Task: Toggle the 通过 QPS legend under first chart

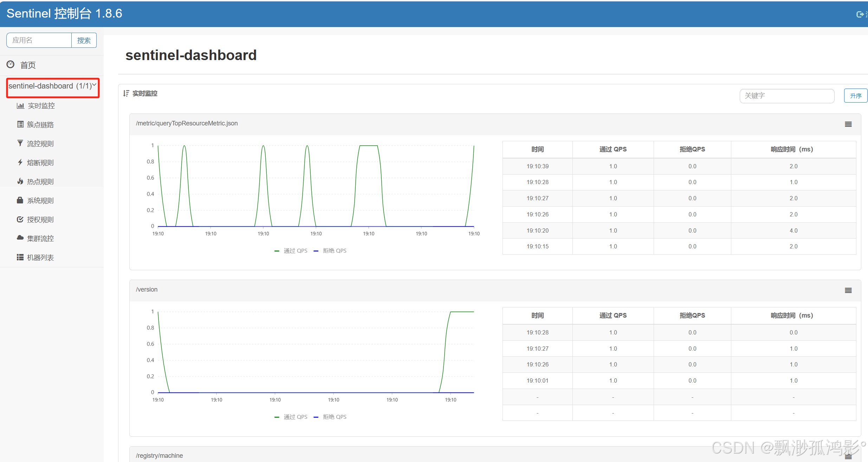Action: pos(291,250)
